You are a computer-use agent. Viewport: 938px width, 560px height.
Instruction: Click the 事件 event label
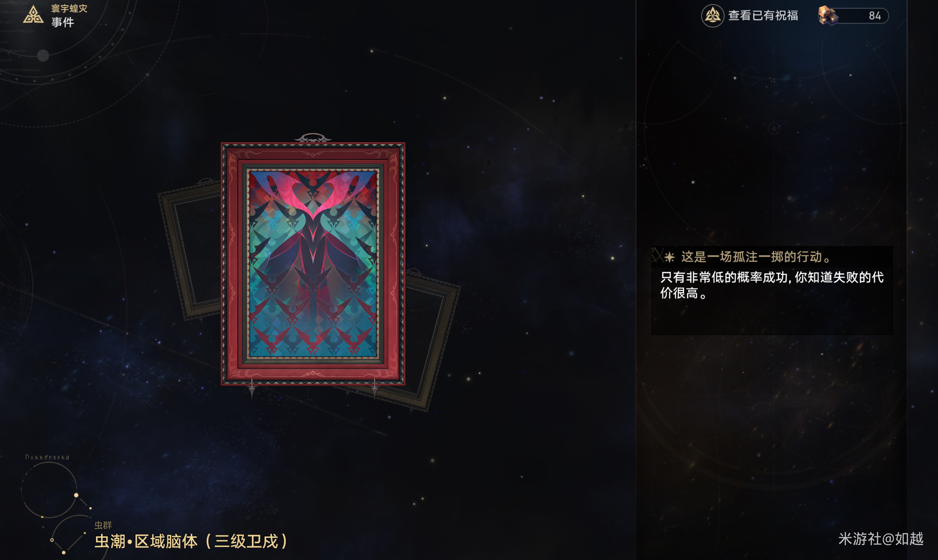[x=63, y=22]
